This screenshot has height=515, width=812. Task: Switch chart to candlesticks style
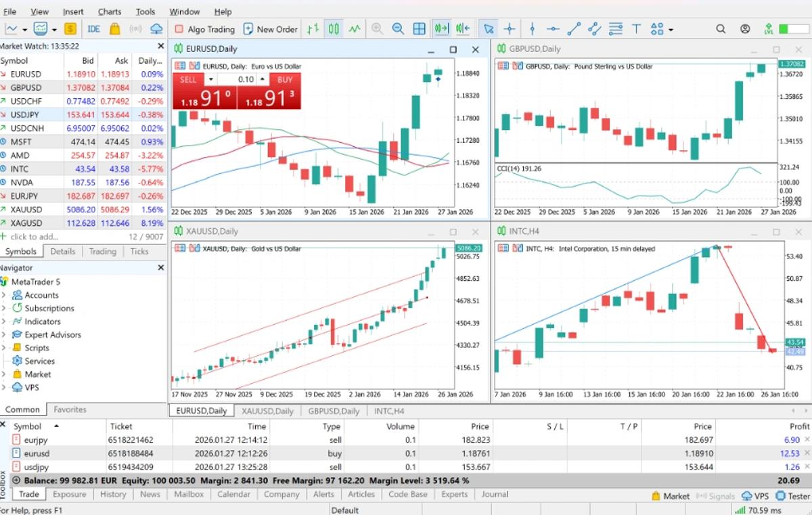tap(334, 29)
